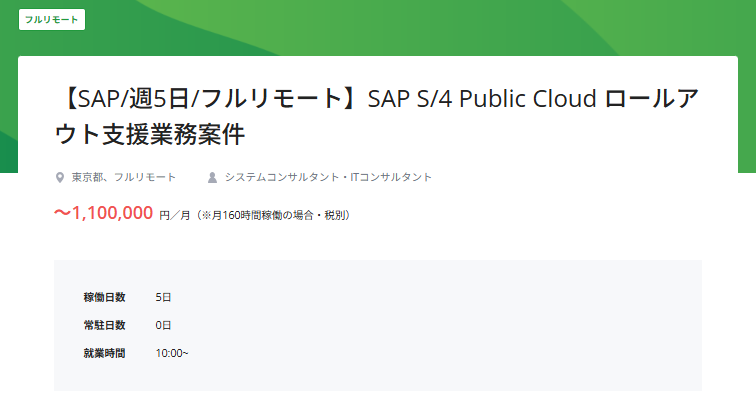This screenshot has width=756, height=415.
Task: Click the red 1,100,000 price amount
Action: click(112, 213)
